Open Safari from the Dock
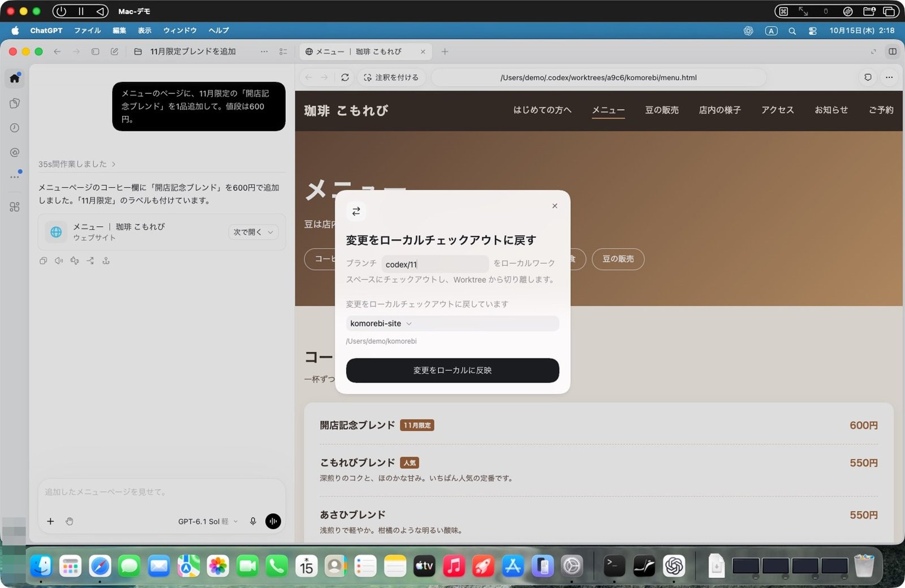Image resolution: width=905 pixels, height=588 pixels. [x=100, y=566]
